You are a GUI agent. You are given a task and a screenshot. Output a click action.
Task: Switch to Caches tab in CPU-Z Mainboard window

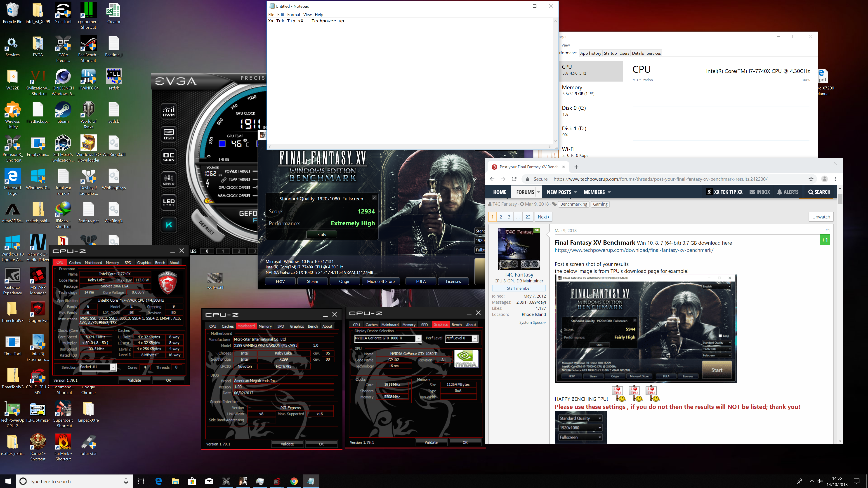pyautogui.click(x=228, y=326)
